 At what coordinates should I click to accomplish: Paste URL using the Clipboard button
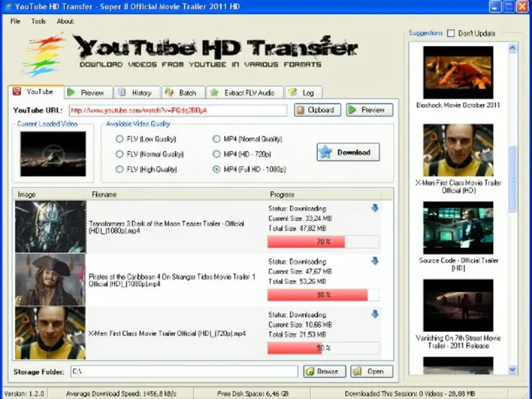coord(318,110)
